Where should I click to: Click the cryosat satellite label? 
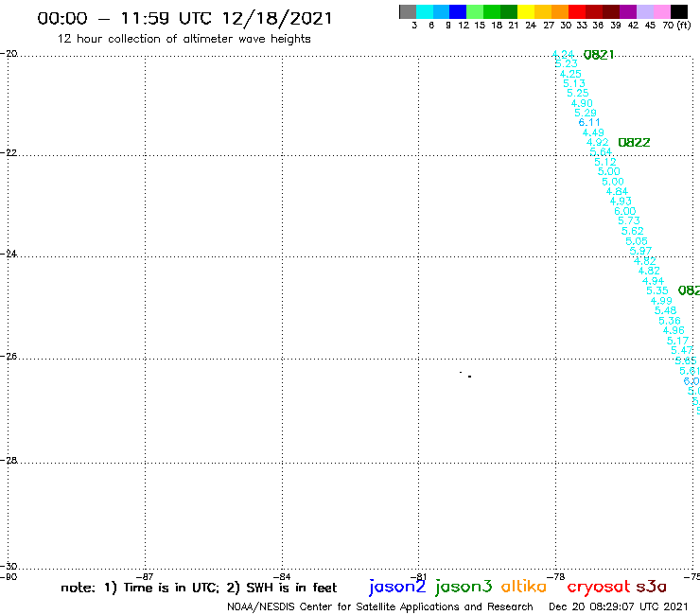coord(599,588)
